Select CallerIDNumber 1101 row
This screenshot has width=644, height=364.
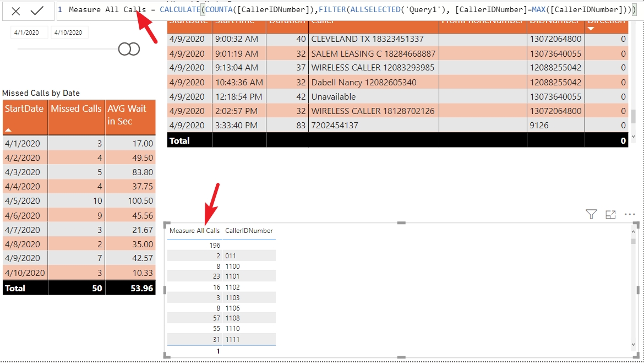(221, 276)
